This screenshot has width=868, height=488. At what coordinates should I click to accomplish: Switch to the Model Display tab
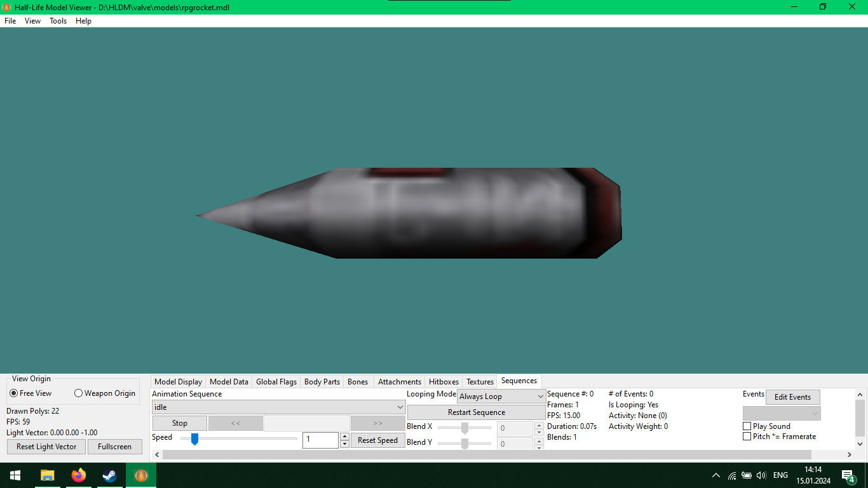click(178, 381)
